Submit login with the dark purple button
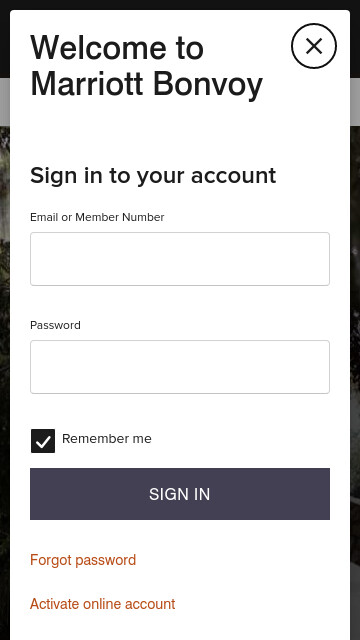Viewport: 360px width, 640px height. (x=180, y=494)
